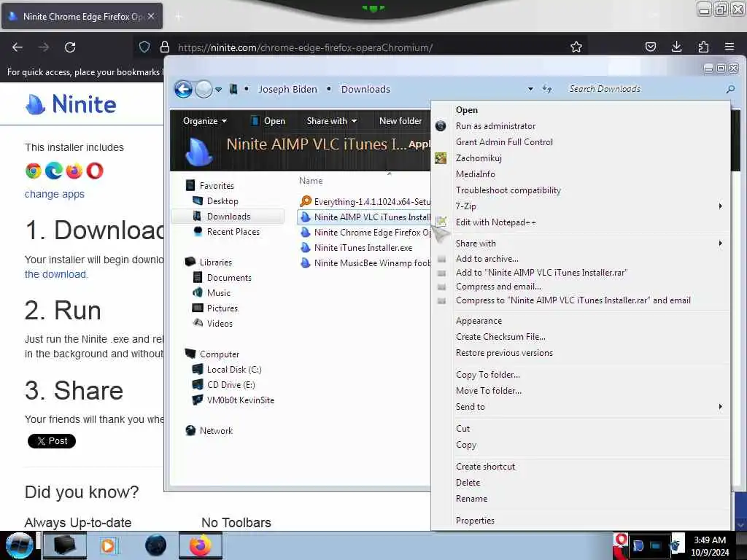The height and width of the screenshot is (560, 747).
Task: Select Network in the navigation pane
Action: pos(216,430)
